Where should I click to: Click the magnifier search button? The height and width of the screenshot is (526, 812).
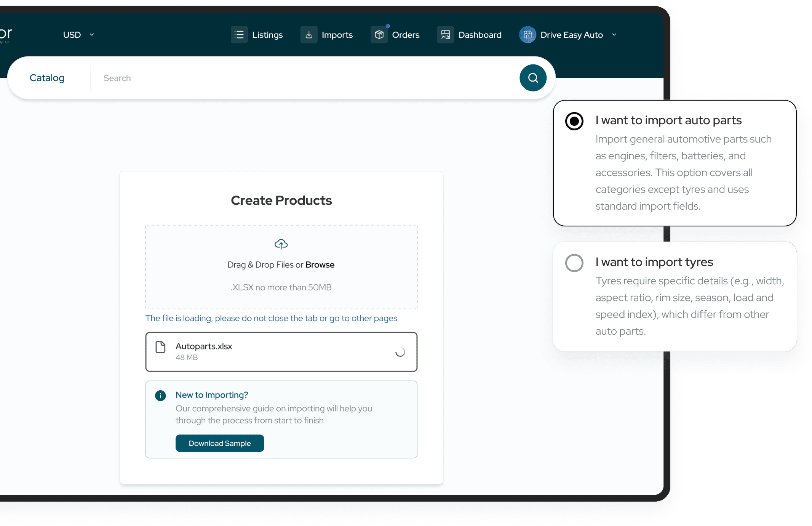533,78
